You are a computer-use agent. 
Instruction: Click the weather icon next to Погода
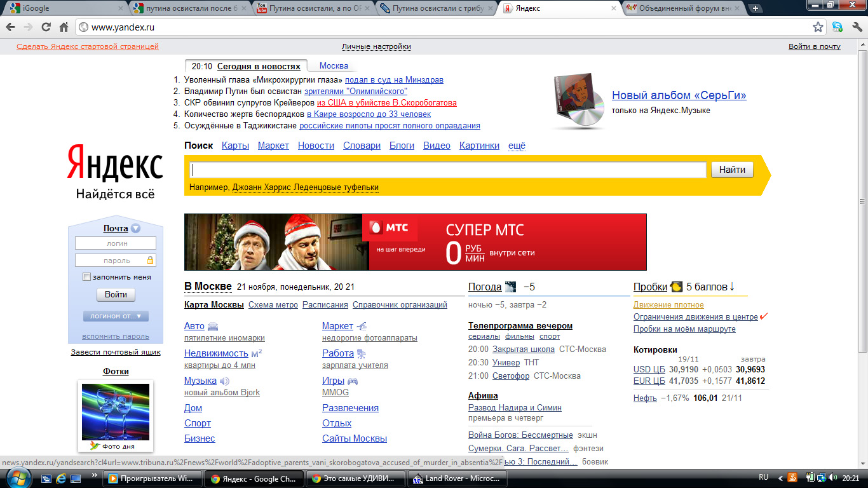[x=510, y=287]
